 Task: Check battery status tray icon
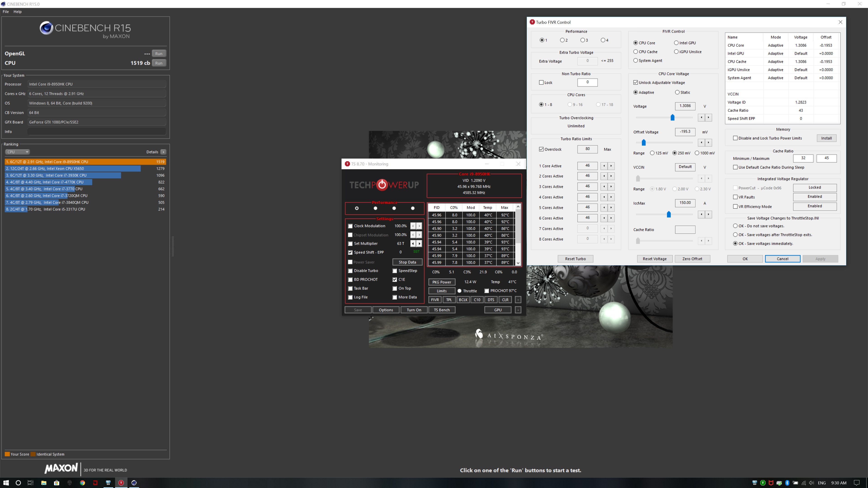pos(796,483)
